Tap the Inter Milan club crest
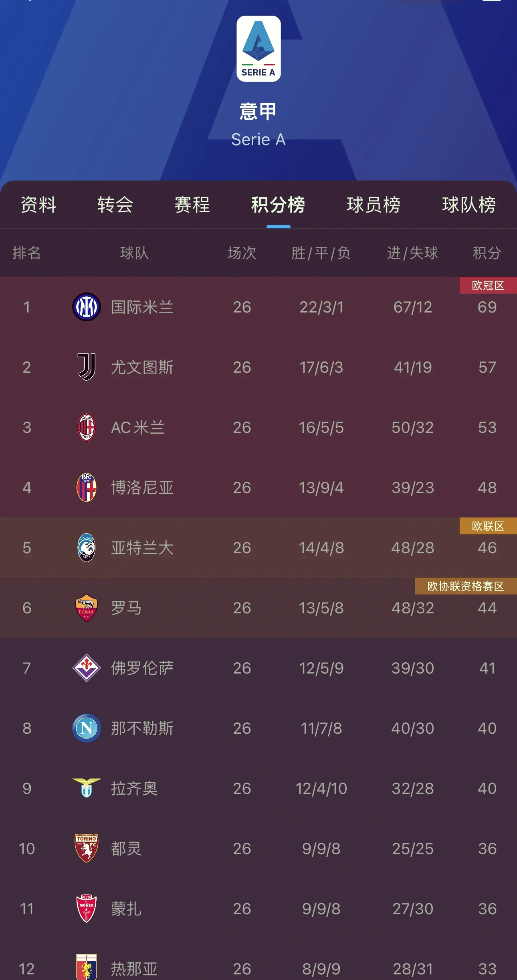The height and width of the screenshot is (980, 517). [x=86, y=307]
